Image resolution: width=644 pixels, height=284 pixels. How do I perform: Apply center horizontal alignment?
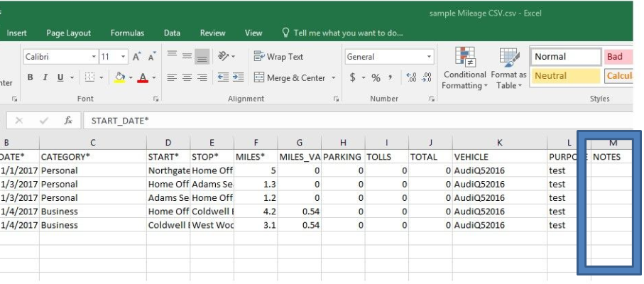coord(187,77)
